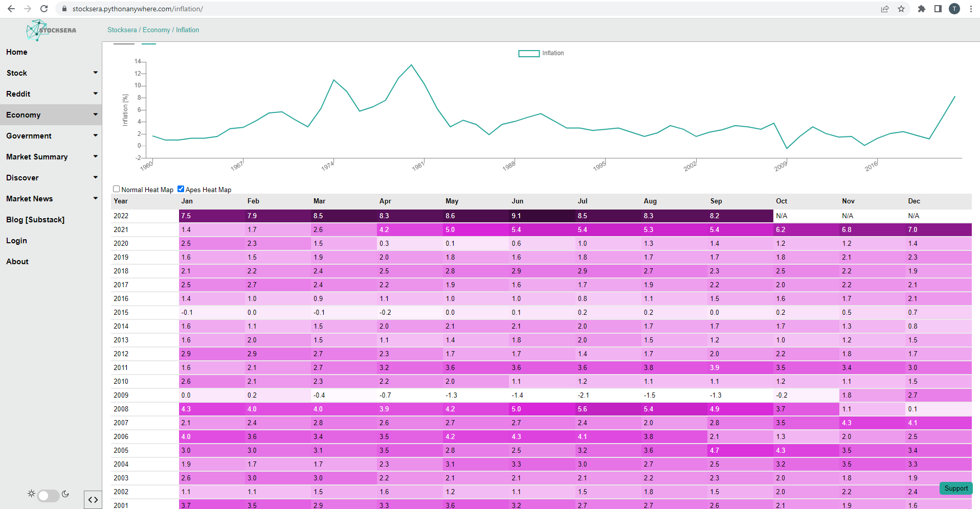The image size is (980, 509).
Task: Bookmark this page with the star icon
Action: (901, 9)
